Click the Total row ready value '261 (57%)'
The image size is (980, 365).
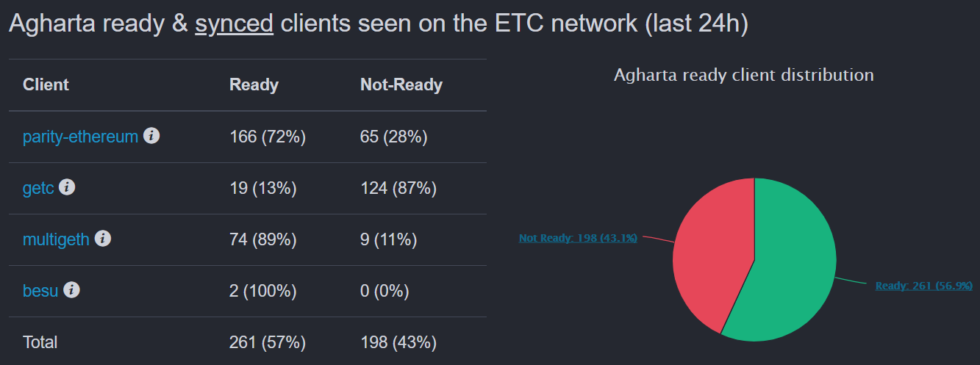(267, 342)
